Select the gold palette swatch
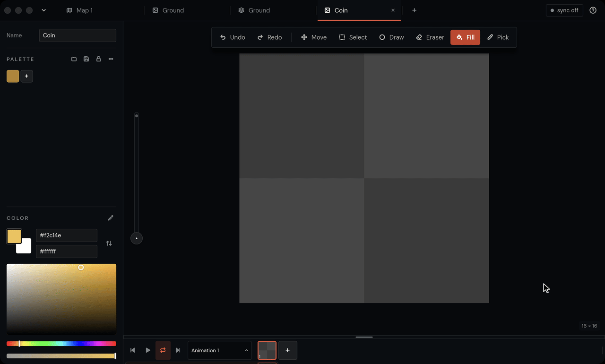Image resolution: width=605 pixels, height=364 pixels. [13, 76]
